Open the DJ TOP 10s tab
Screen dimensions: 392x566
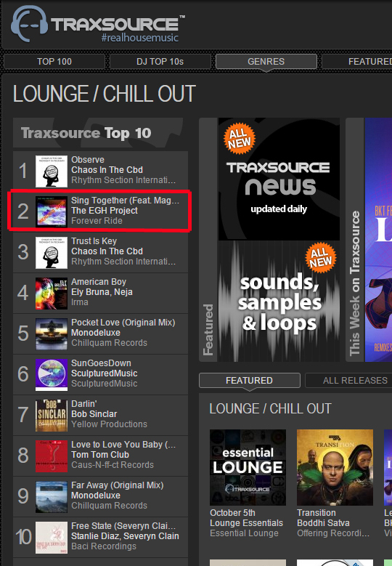160,61
